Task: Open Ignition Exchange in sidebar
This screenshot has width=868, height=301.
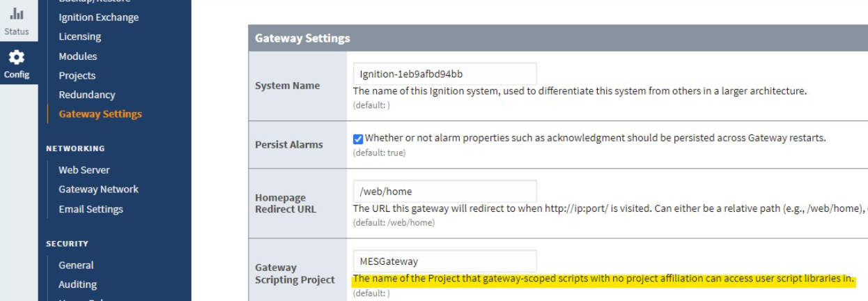Action: click(98, 17)
